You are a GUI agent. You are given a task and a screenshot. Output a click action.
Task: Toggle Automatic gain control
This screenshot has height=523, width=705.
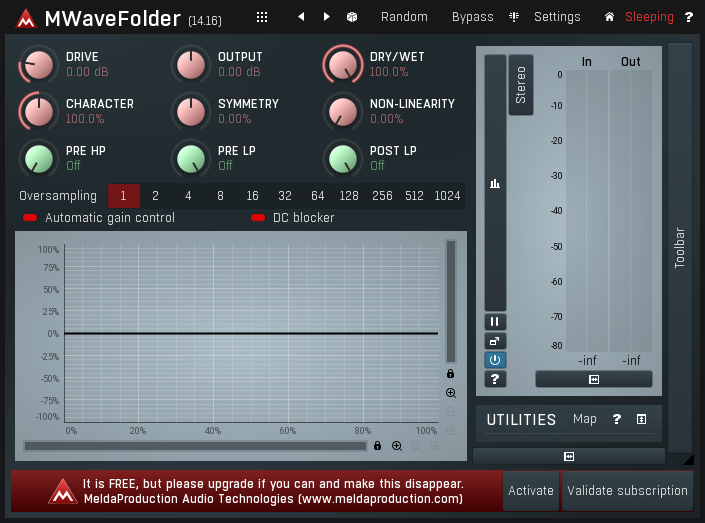(30, 218)
